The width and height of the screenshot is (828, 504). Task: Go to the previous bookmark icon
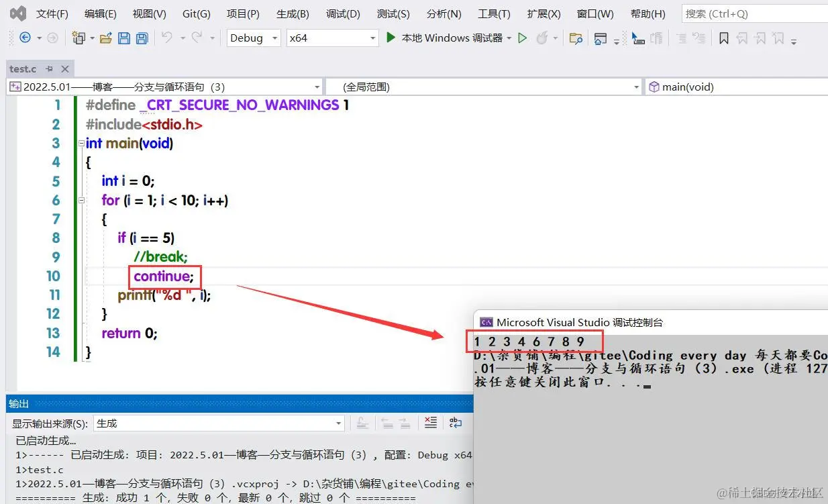(x=741, y=38)
